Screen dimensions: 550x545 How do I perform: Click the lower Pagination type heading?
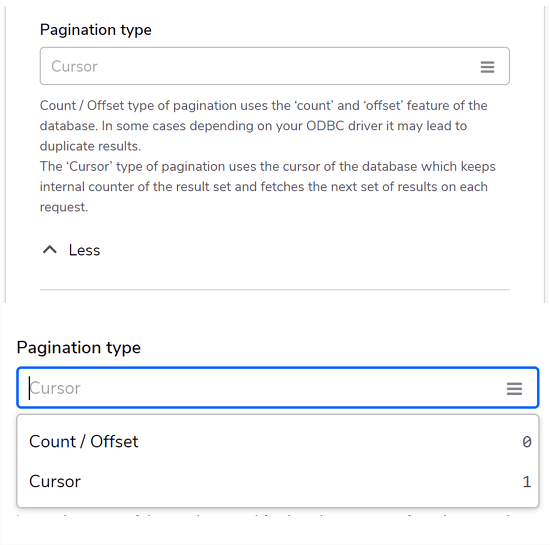79,348
